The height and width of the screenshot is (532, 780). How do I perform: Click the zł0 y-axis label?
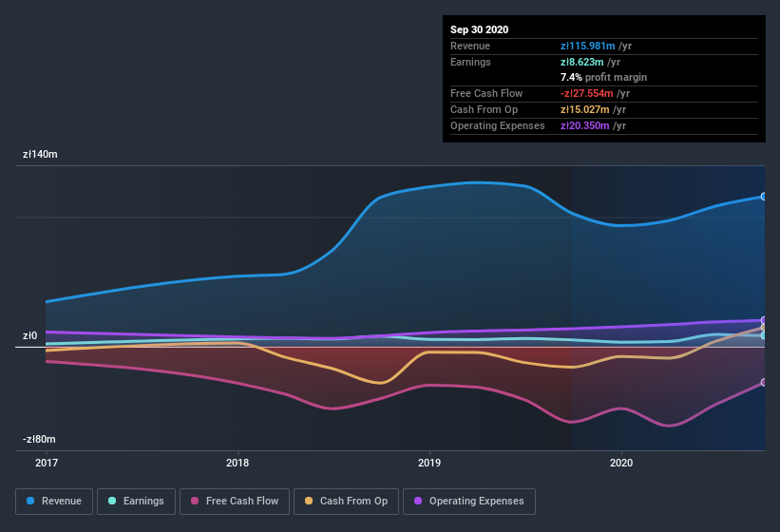pyautogui.click(x=29, y=335)
